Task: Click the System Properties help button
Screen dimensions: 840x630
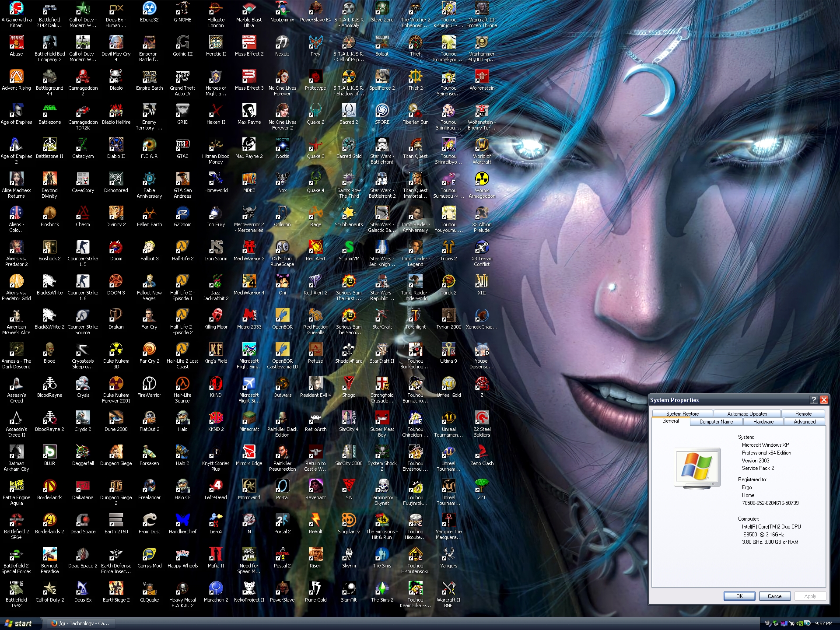Action: (813, 399)
